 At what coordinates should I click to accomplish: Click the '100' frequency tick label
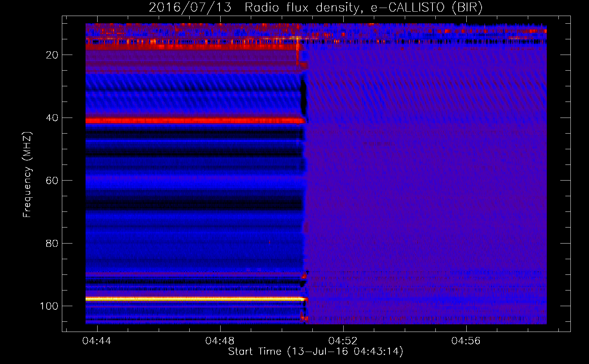coord(49,306)
